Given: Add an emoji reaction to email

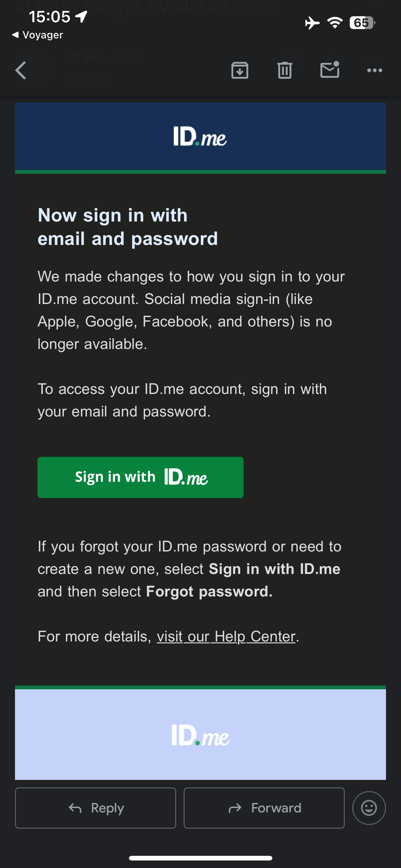Looking at the screenshot, I should 369,808.
